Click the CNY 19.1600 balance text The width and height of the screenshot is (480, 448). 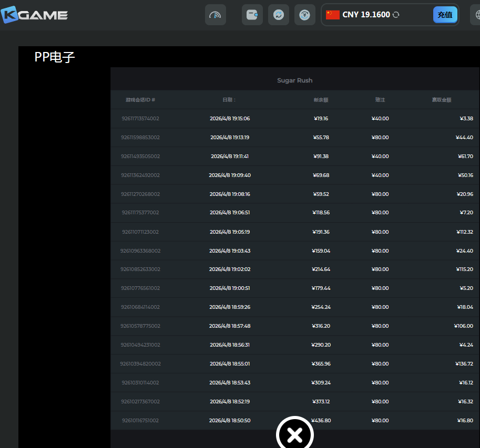coord(366,15)
